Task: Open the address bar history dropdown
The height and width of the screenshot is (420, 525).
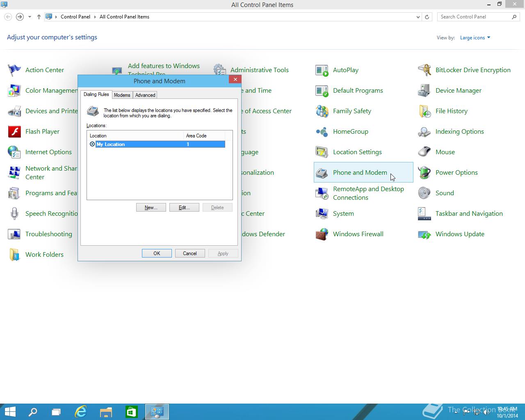Action: (x=418, y=17)
